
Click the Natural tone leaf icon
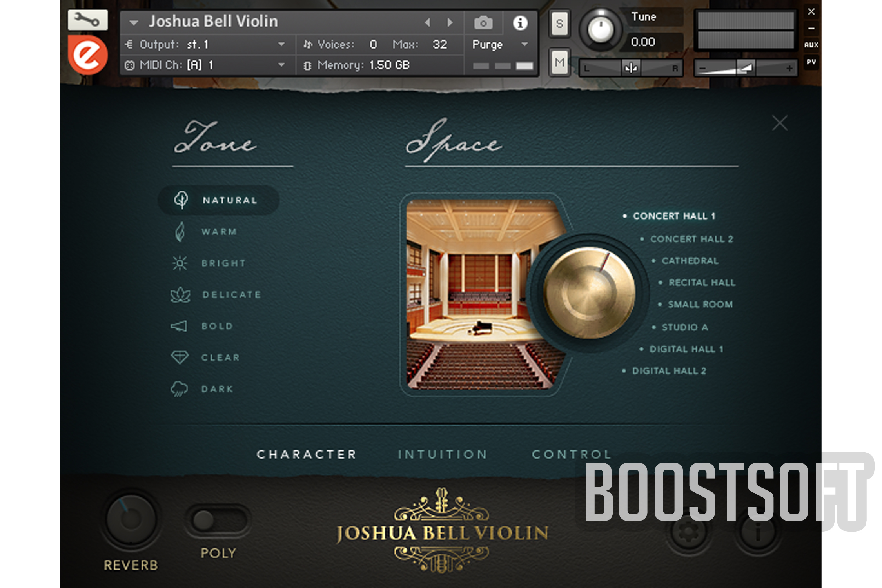pos(181,200)
